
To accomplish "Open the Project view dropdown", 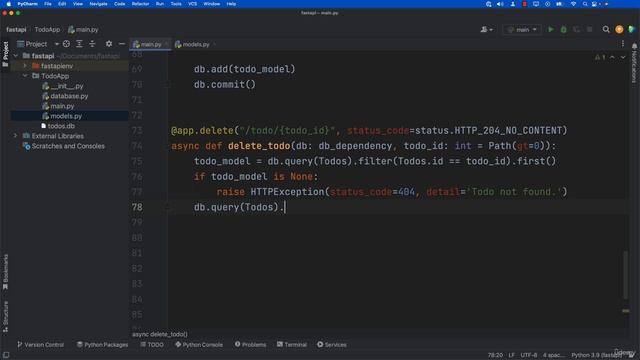I will (x=38, y=44).
